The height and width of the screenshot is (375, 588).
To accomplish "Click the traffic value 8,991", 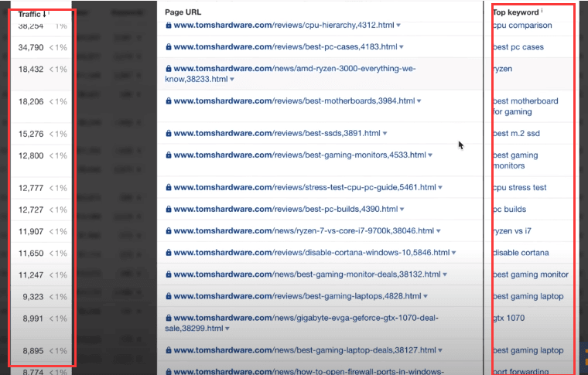I will pos(33,319).
